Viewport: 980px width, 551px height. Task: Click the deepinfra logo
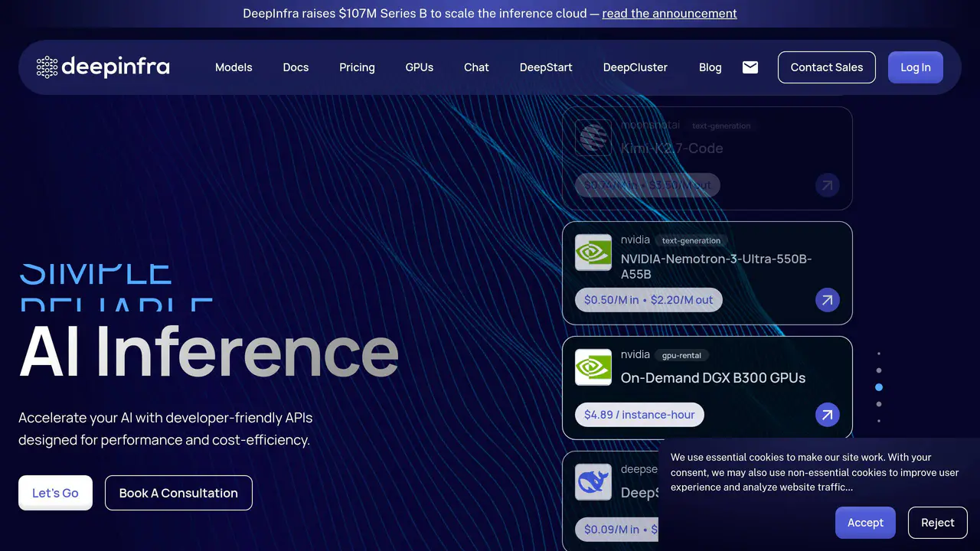click(103, 67)
